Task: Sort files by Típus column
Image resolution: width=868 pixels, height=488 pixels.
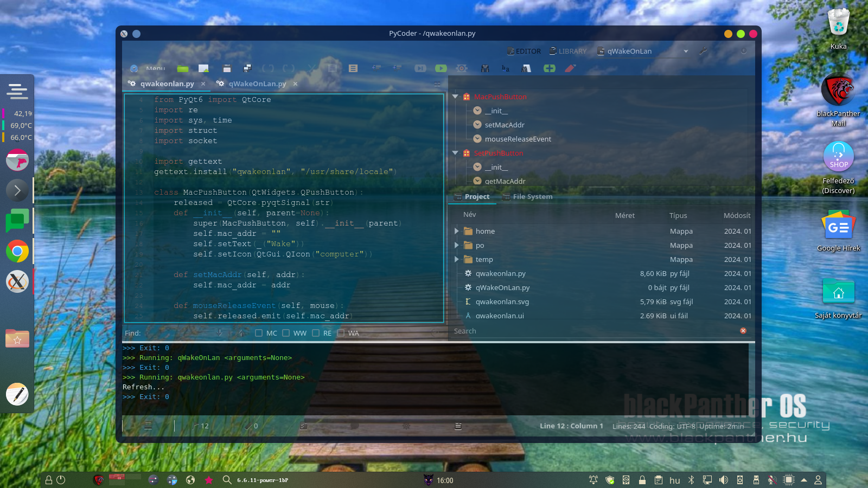Action: 678,215
